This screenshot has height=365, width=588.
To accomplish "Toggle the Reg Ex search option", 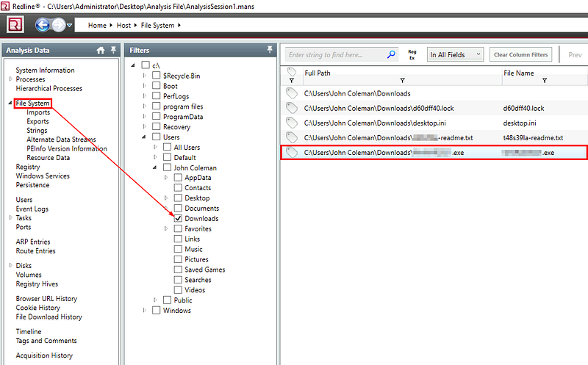I will coord(412,54).
